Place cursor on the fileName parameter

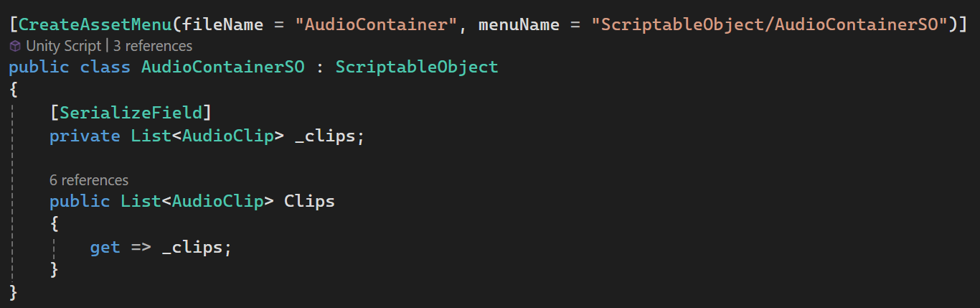(x=223, y=24)
